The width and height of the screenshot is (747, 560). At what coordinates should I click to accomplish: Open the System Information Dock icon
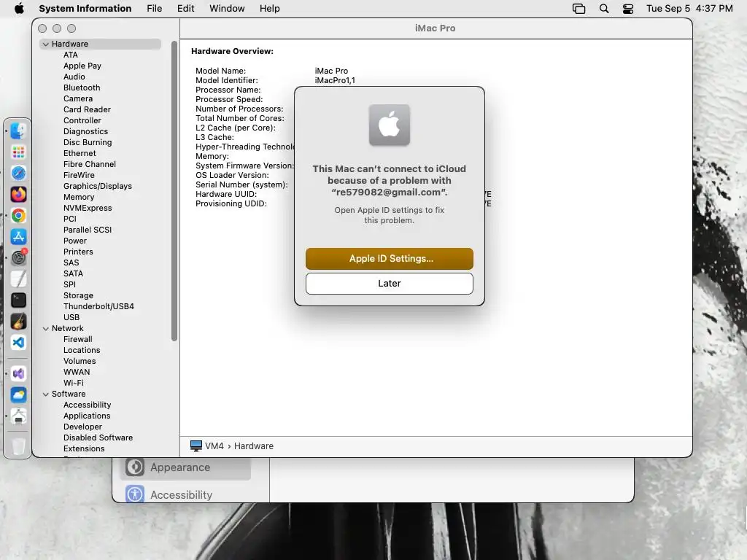[x=18, y=416]
